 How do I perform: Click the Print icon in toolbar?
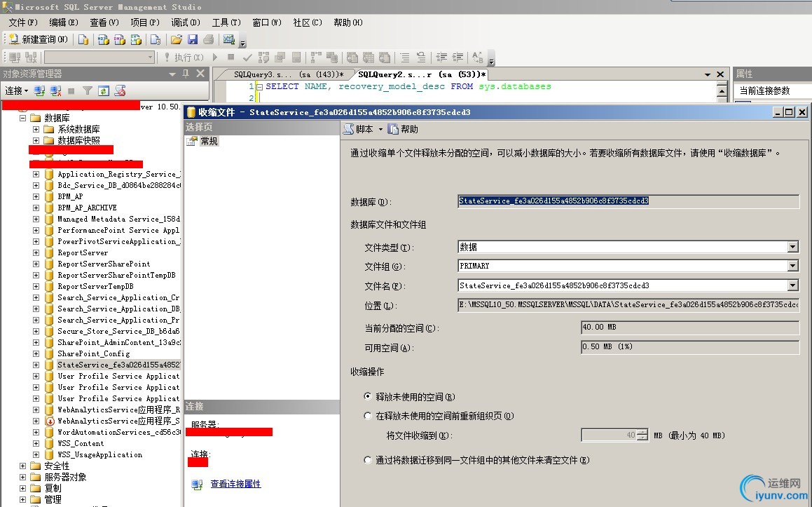point(209,39)
